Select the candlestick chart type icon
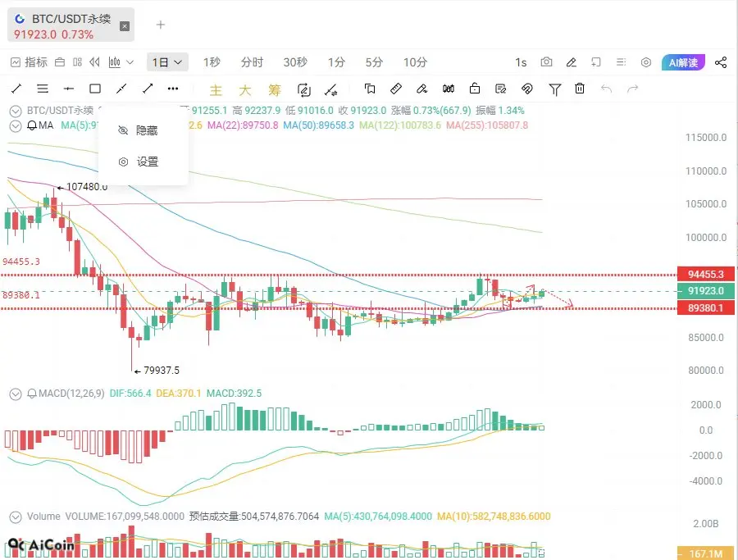The width and height of the screenshot is (738, 560). [x=115, y=62]
